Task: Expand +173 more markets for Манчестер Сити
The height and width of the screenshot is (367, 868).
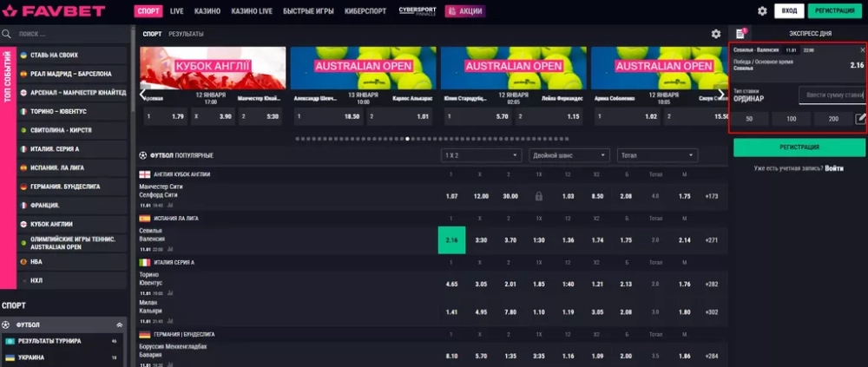Action: [712, 196]
